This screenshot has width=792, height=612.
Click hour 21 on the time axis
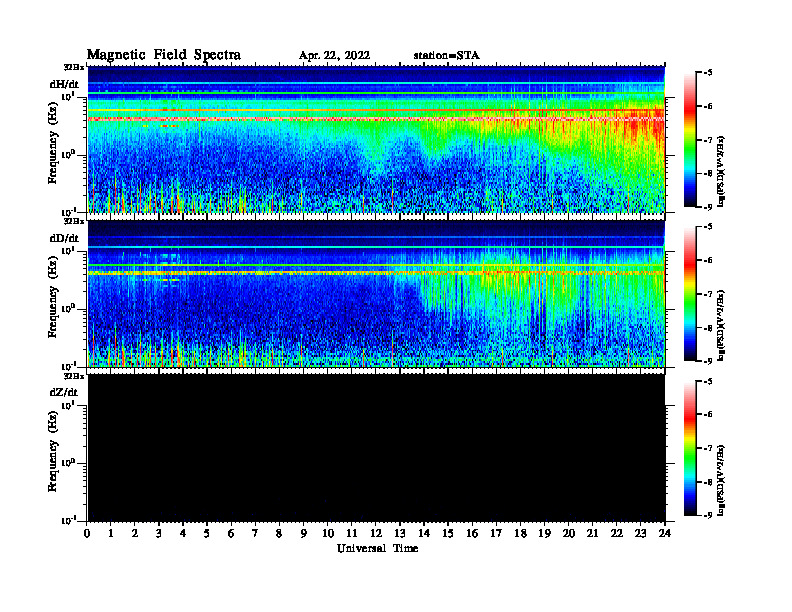coord(592,533)
